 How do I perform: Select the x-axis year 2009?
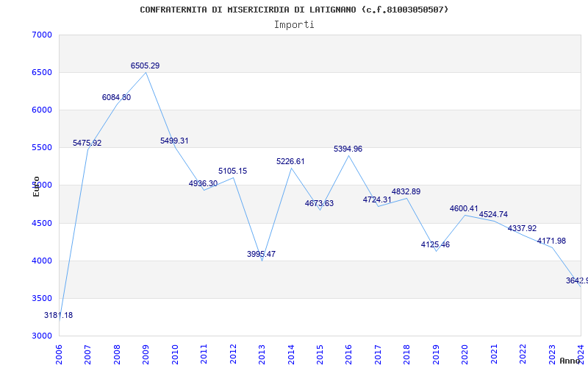[146, 354]
